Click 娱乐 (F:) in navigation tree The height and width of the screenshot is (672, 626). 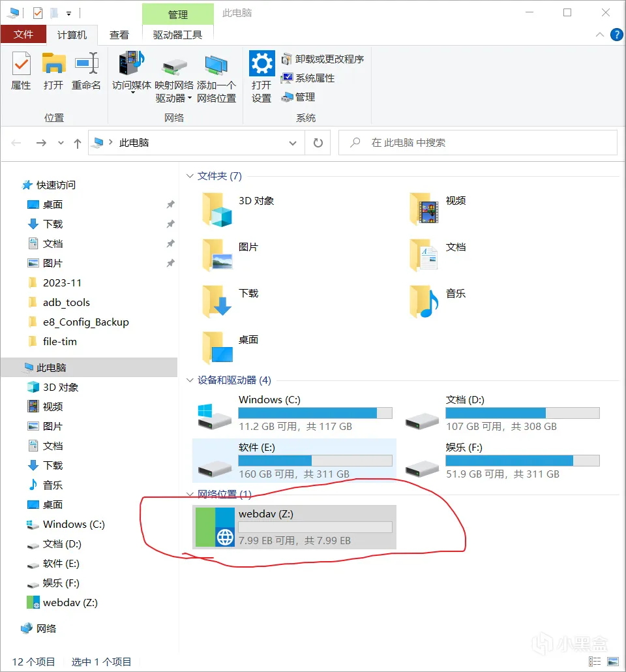click(x=61, y=583)
